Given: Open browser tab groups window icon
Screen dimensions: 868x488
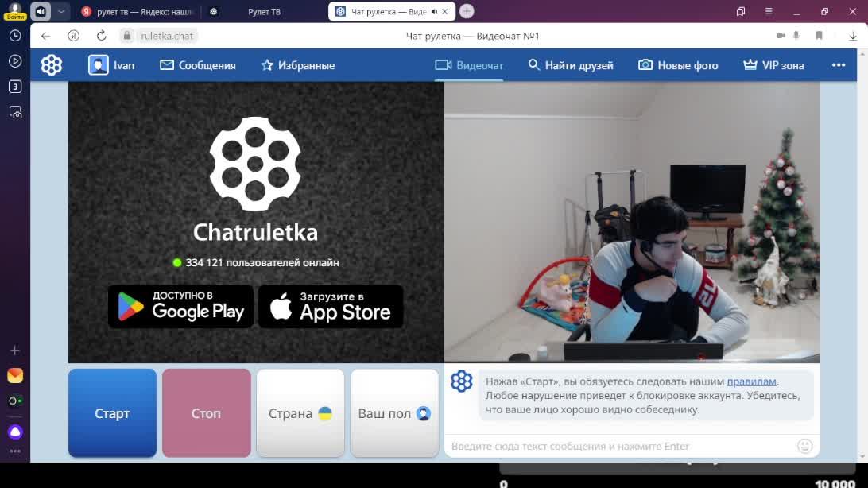Looking at the screenshot, I should click(x=741, y=12).
